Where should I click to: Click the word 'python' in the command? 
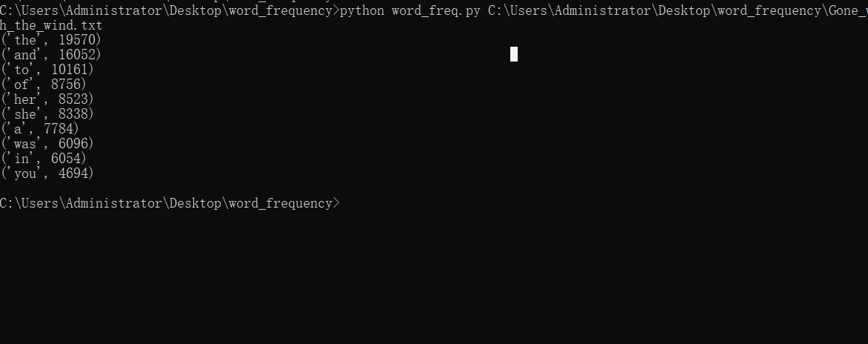pos(361,10)
